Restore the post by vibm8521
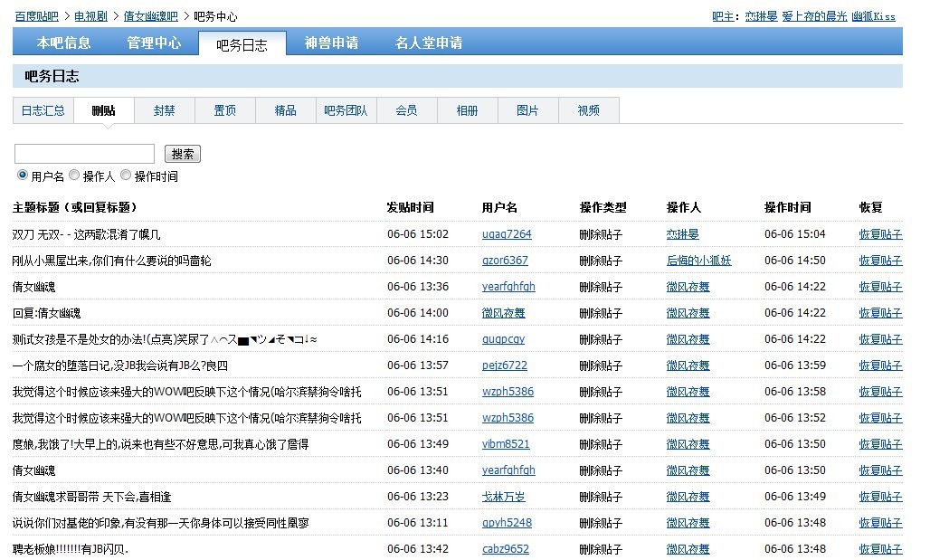This screenshot has height=560, width=930. click(881, 443)
